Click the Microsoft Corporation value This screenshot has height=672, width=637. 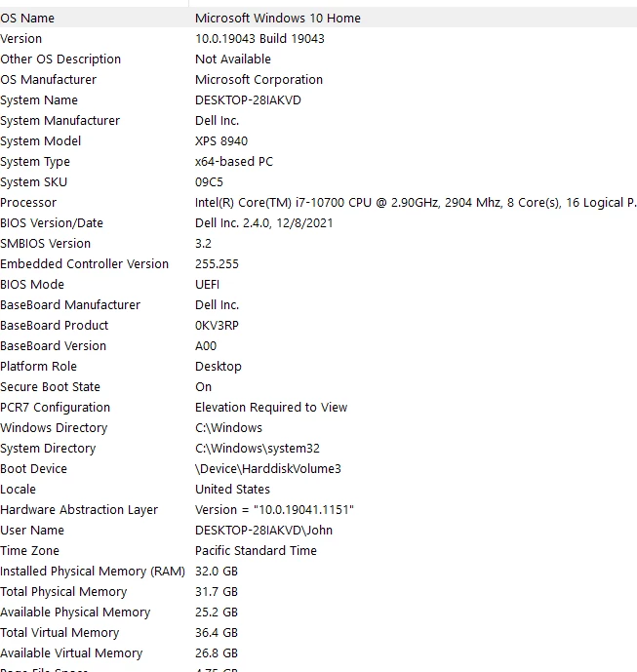259,80
